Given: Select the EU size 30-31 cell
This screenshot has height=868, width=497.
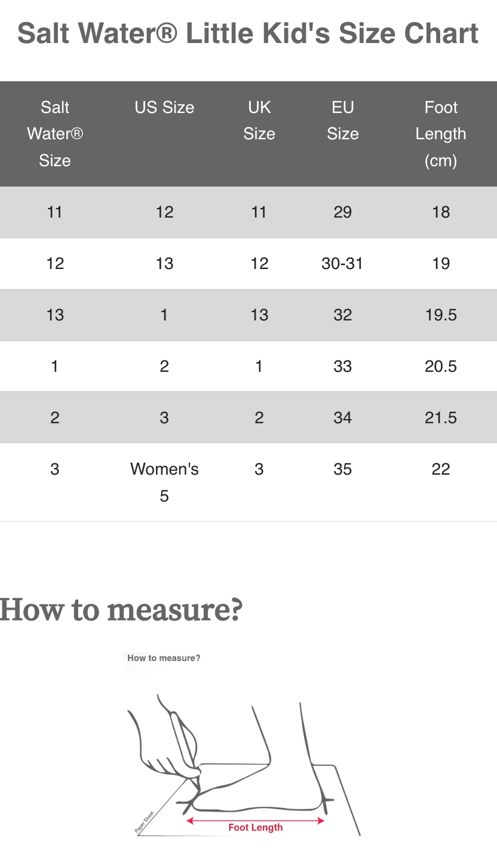Looking at the screenshot, I should [342, 264].
